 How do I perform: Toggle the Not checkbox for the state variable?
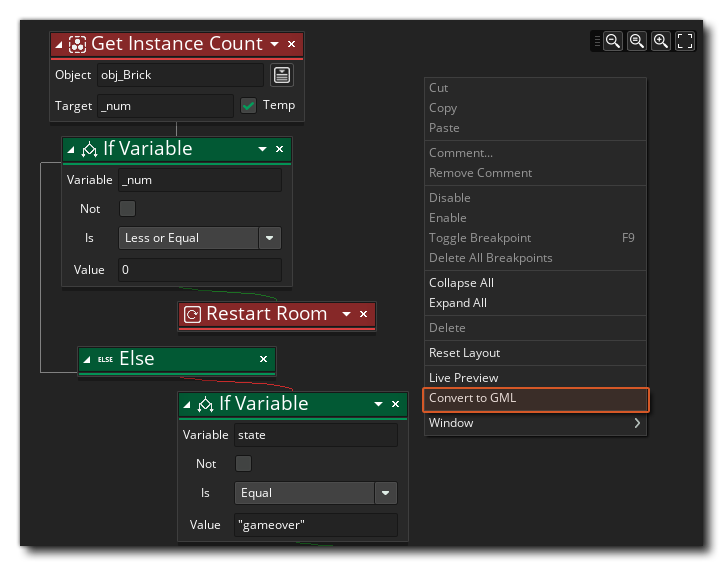point(243,464)
